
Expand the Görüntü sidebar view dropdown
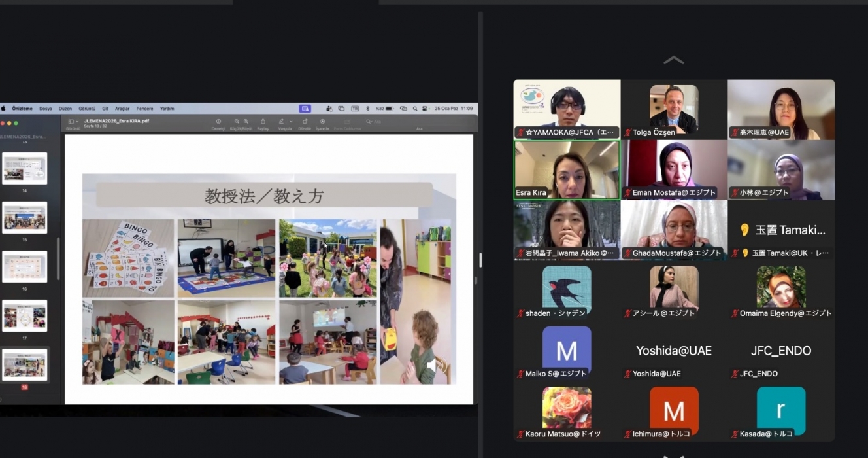[x=73, y=122]
